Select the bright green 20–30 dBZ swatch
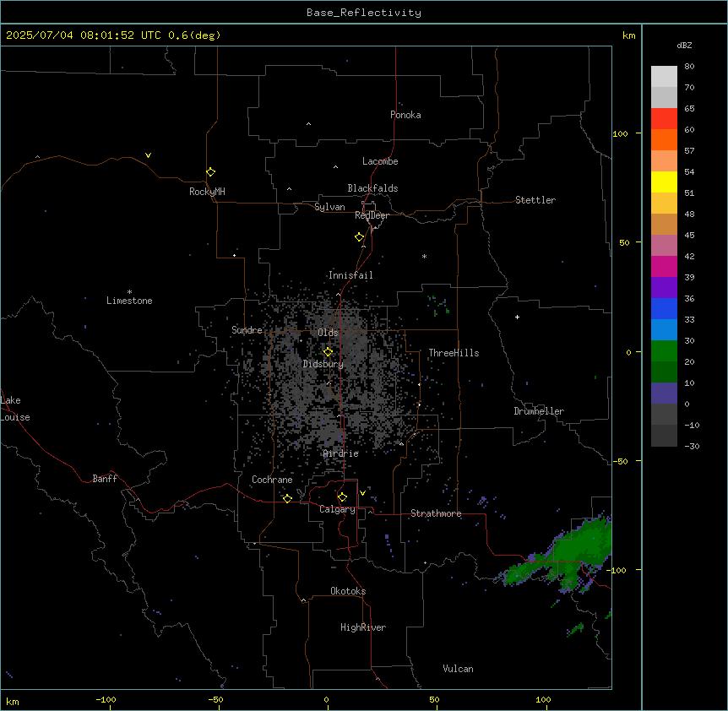 point(664,351)
